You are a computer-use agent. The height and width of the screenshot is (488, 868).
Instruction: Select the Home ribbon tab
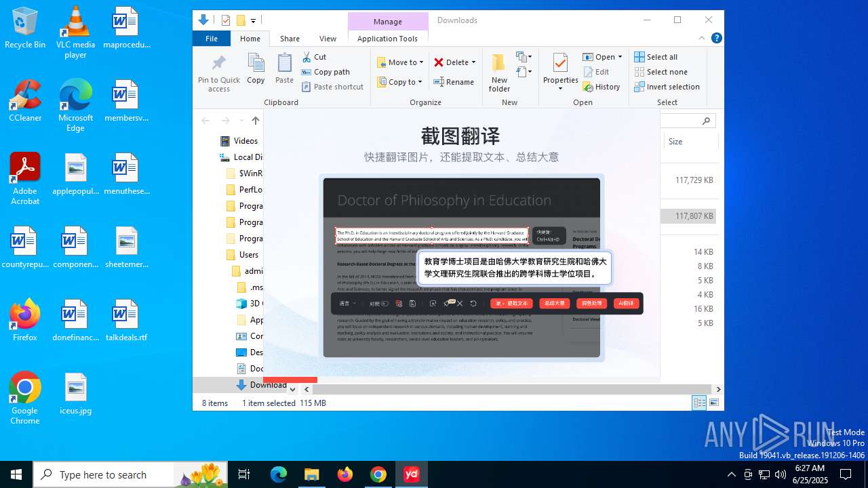point(250,39)
